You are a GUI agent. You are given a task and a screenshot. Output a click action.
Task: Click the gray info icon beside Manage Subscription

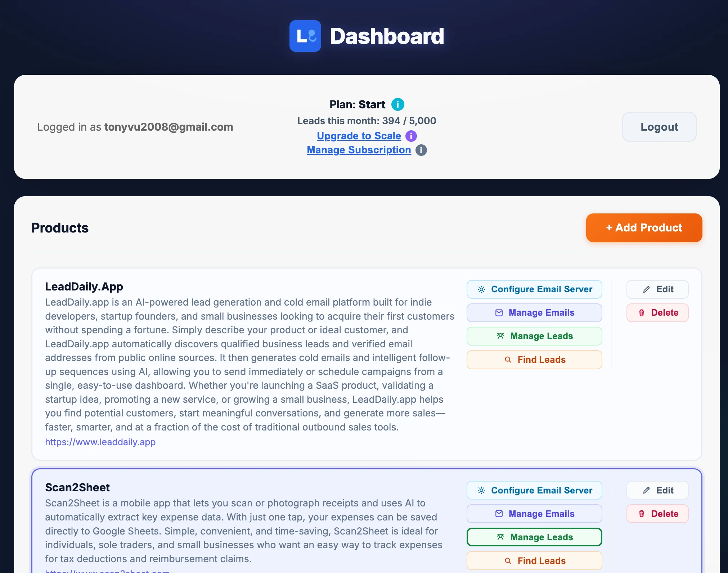(421, 150)
